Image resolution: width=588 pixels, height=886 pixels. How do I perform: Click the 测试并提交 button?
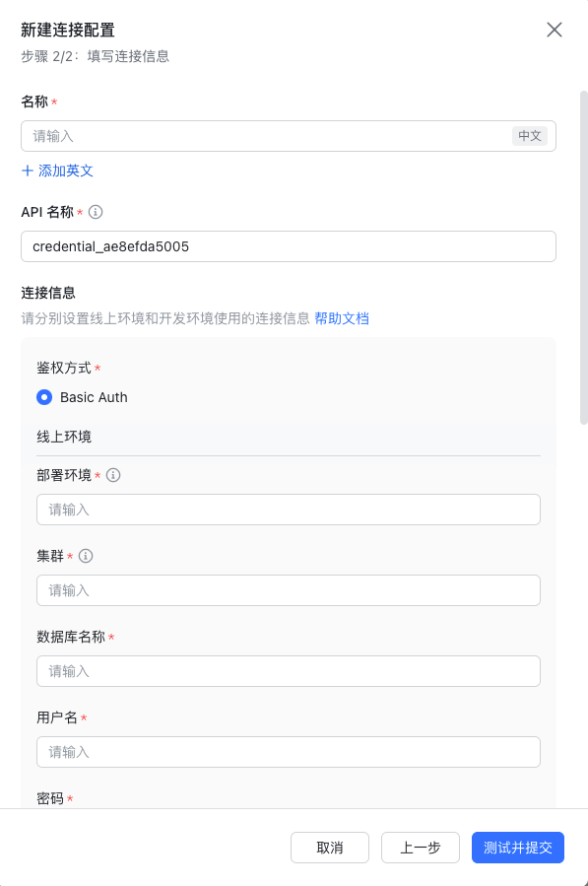pos(518,848)
